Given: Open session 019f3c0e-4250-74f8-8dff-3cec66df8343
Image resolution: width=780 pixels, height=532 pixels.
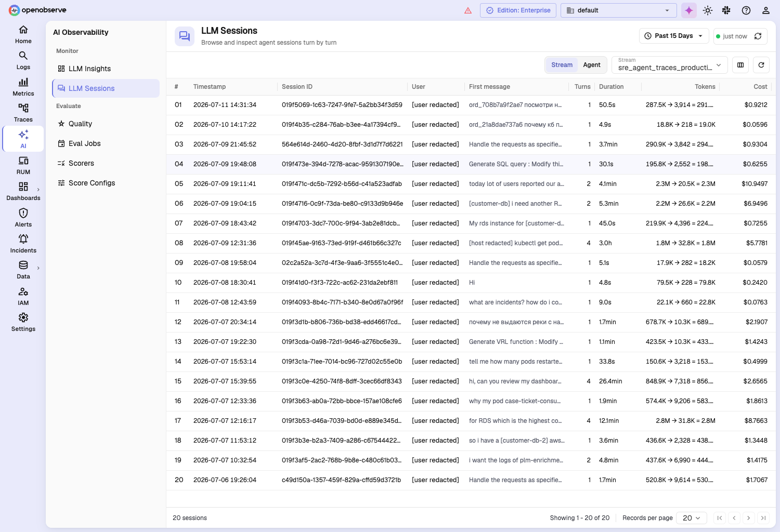Looking at the screenshot, I should click(x=342, y=381).
